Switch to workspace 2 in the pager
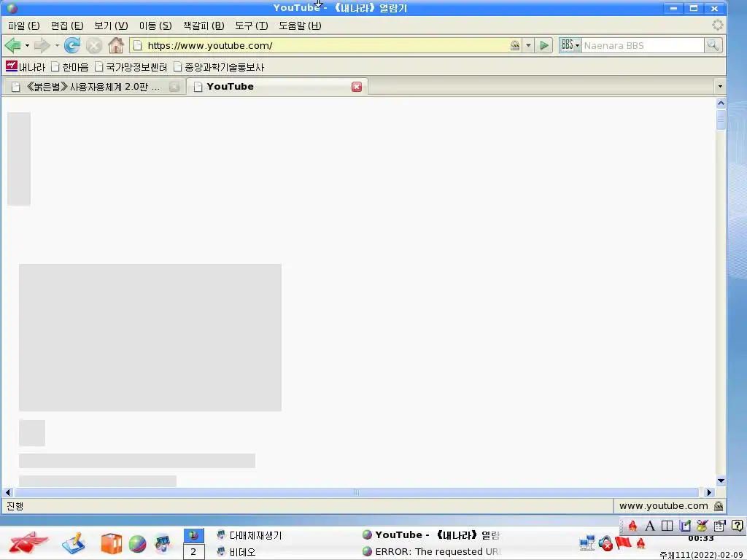Image resolution: width=747 pixels, height=560 pixels. tap(193, 552)
